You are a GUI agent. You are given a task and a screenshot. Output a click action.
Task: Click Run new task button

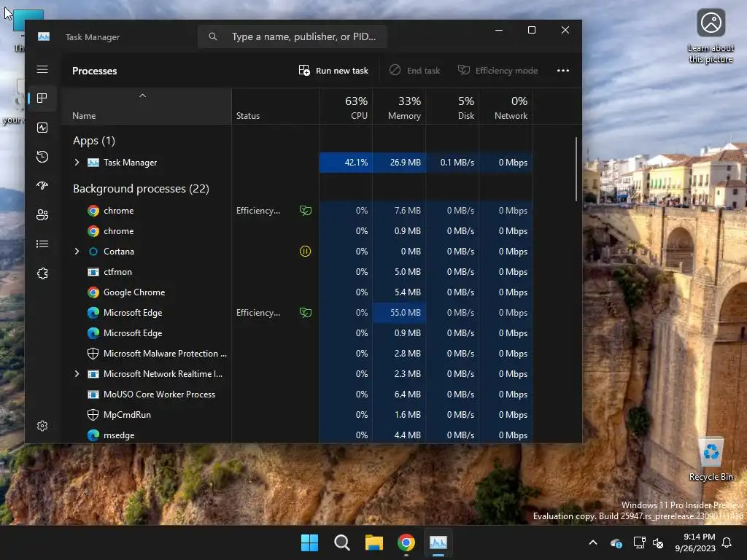click(333, 71)
